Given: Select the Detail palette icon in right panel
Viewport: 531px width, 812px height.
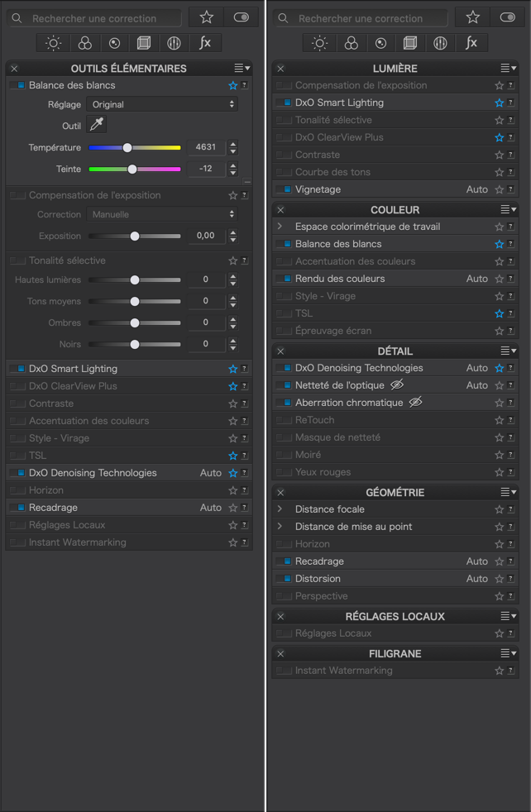Looking at the screenshot, I should coord(380,43).
